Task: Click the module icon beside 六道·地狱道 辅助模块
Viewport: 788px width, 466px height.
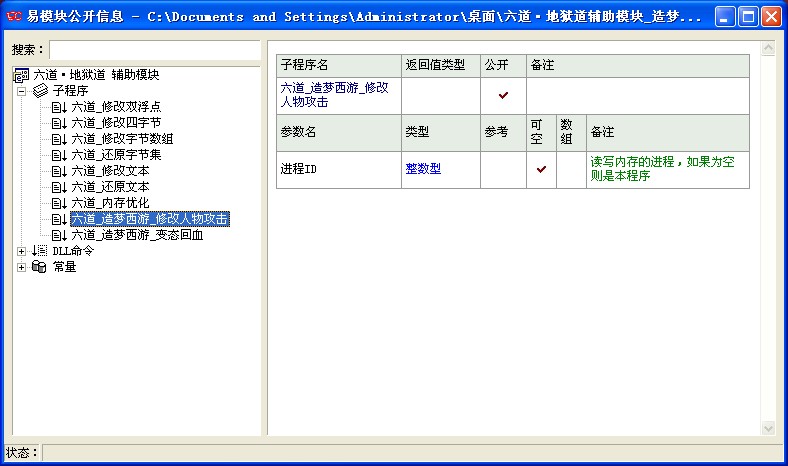Action: [22, 75]
